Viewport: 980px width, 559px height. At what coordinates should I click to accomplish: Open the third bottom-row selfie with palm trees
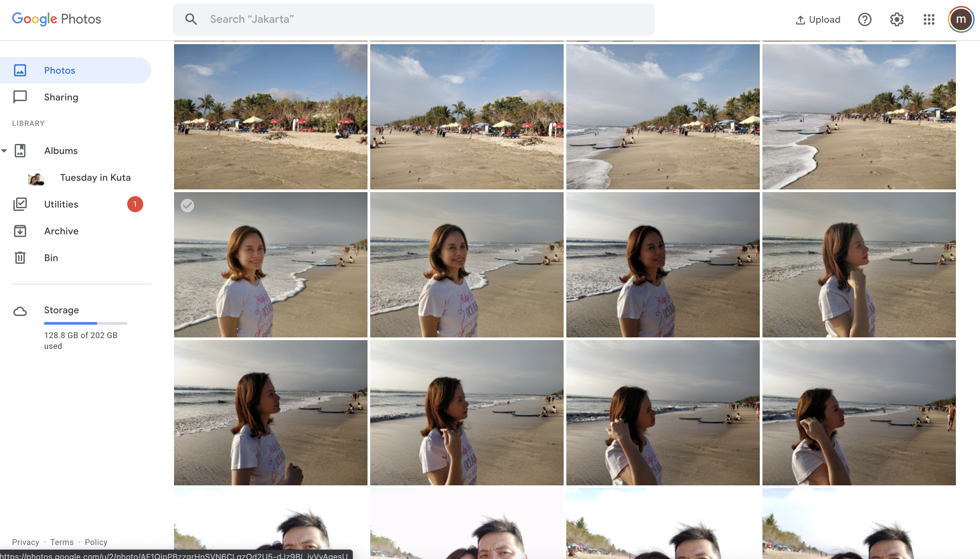663,524
